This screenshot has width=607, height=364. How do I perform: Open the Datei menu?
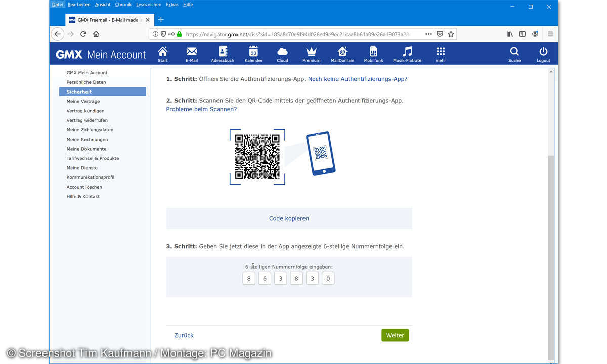coord(58,5)
